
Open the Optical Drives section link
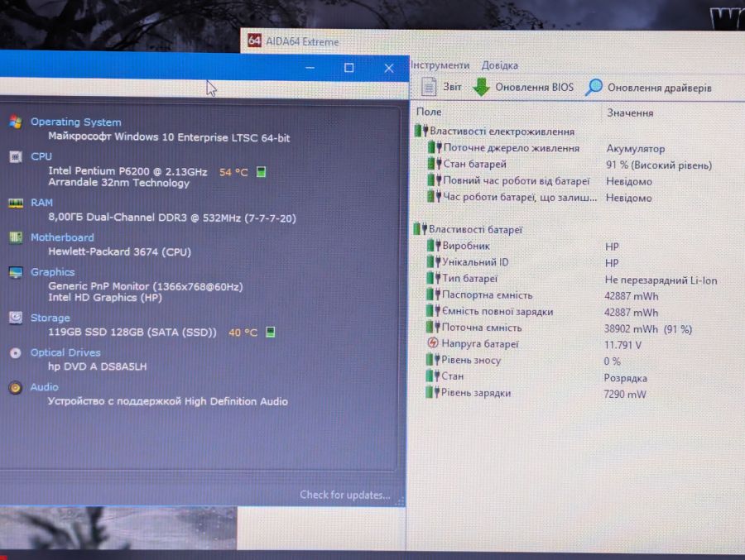(x=65, y=352)
